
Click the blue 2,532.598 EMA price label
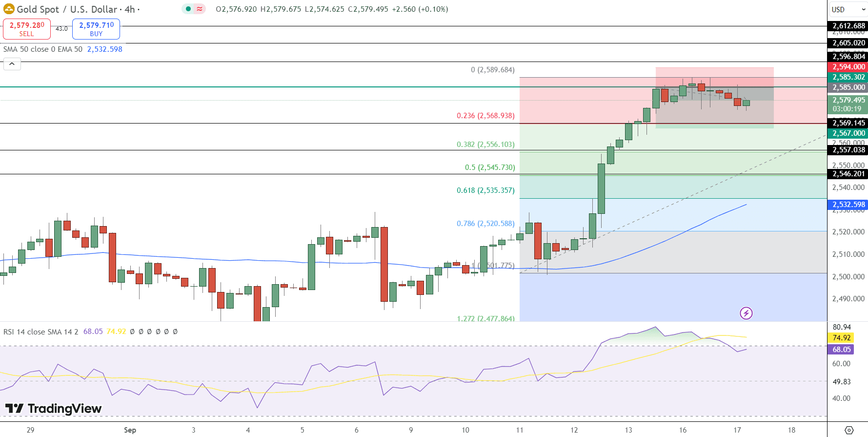(848, 205)
